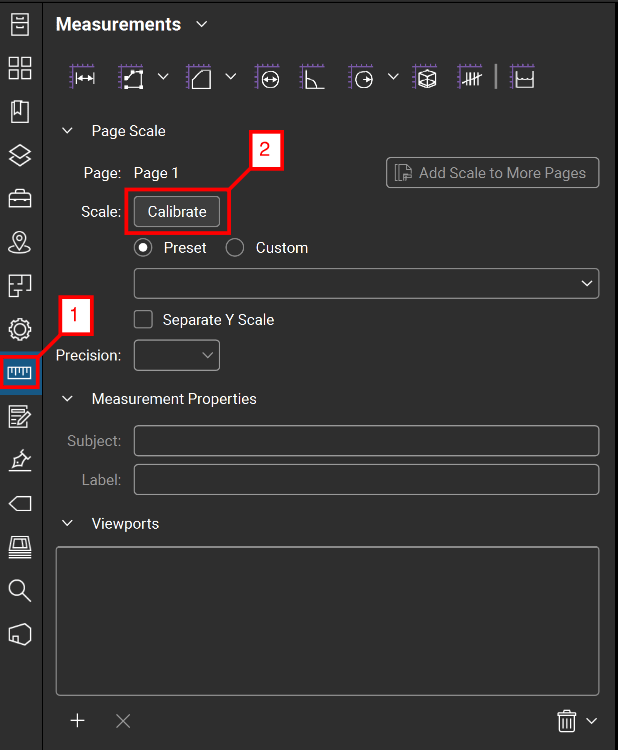The height and width of the screenshot is (750, 618).
Task: Click the Calibrate button
Action: pos(177,211)
